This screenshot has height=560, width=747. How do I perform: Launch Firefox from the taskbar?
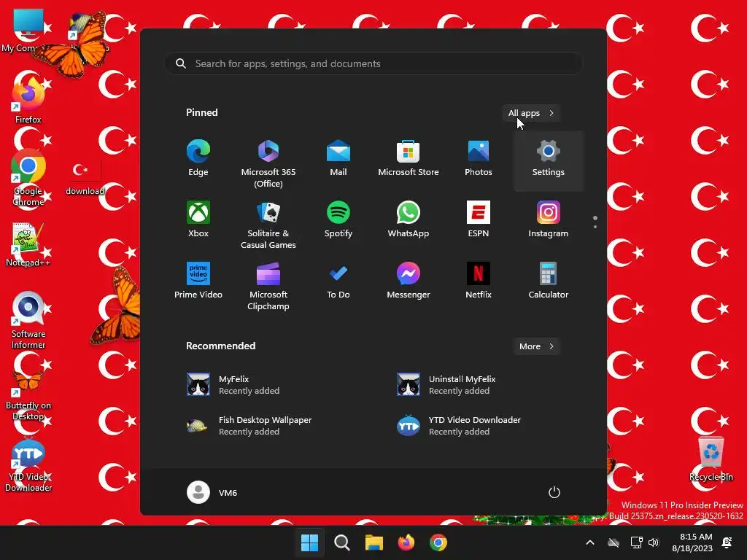(x=406, y=542)
